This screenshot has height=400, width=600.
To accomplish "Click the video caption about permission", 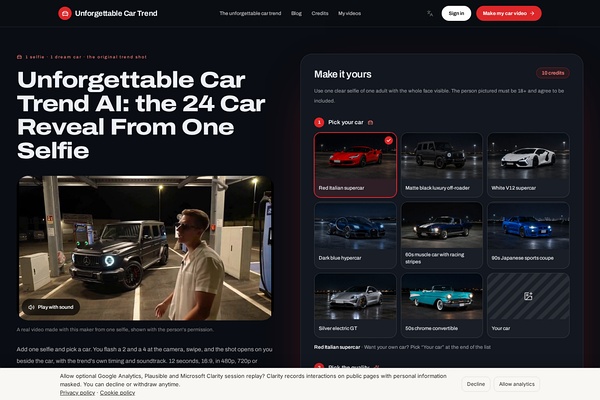I will 115,330.
